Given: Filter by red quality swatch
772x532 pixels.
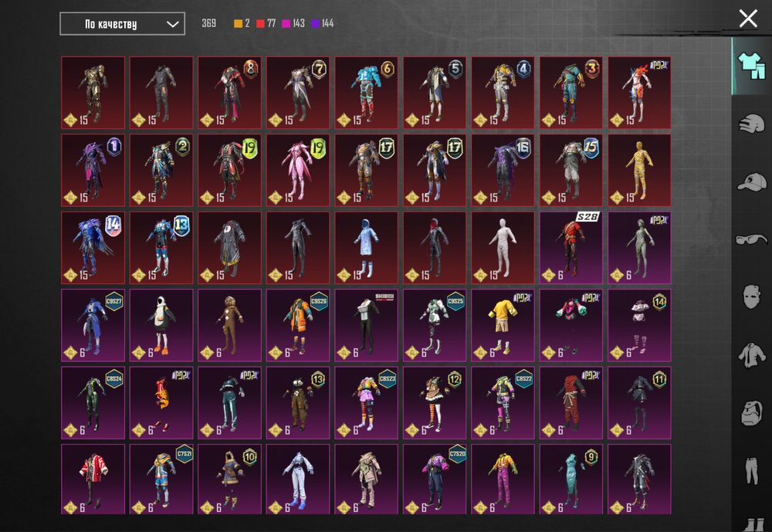Looking at the screenshot, I should point(260,24).
